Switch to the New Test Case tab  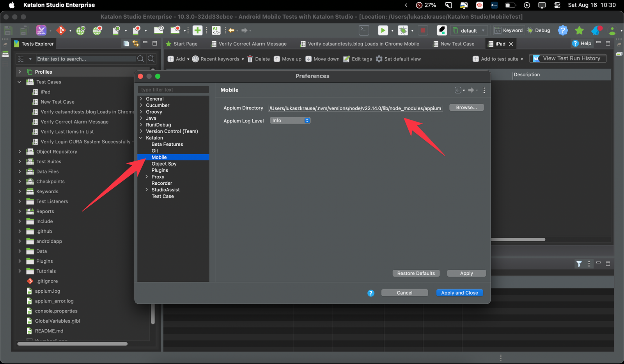[454, 44]
